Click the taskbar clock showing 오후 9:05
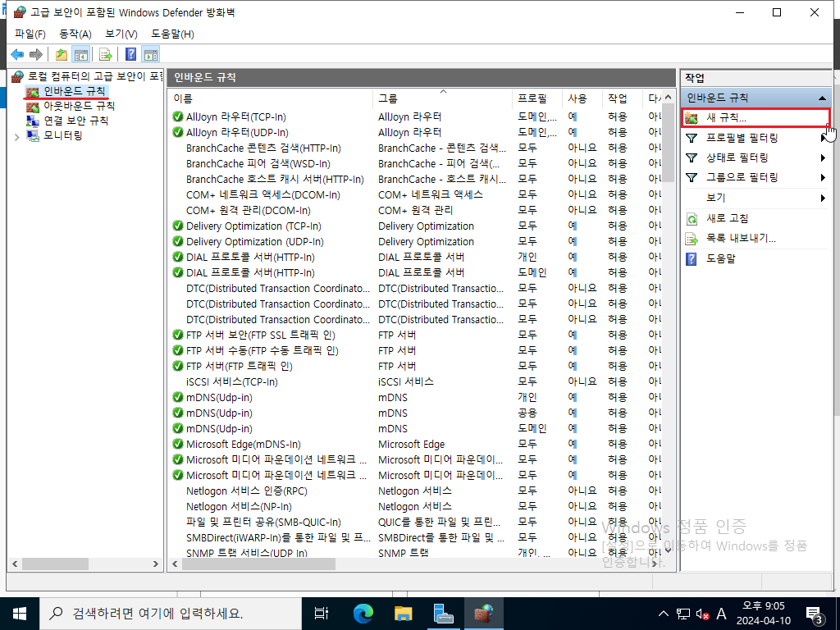The width and height of the screenshot is (840, 630). point(764,614)
